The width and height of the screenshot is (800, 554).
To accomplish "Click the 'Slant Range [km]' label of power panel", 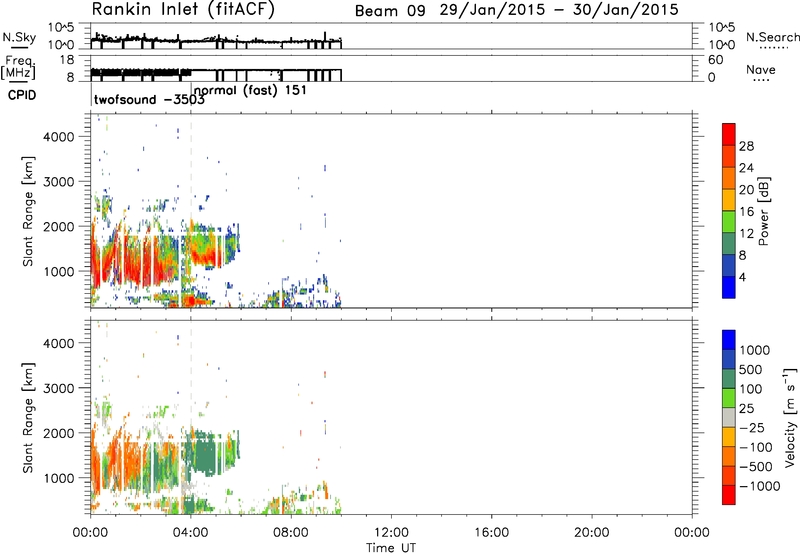I will [28, 211].
